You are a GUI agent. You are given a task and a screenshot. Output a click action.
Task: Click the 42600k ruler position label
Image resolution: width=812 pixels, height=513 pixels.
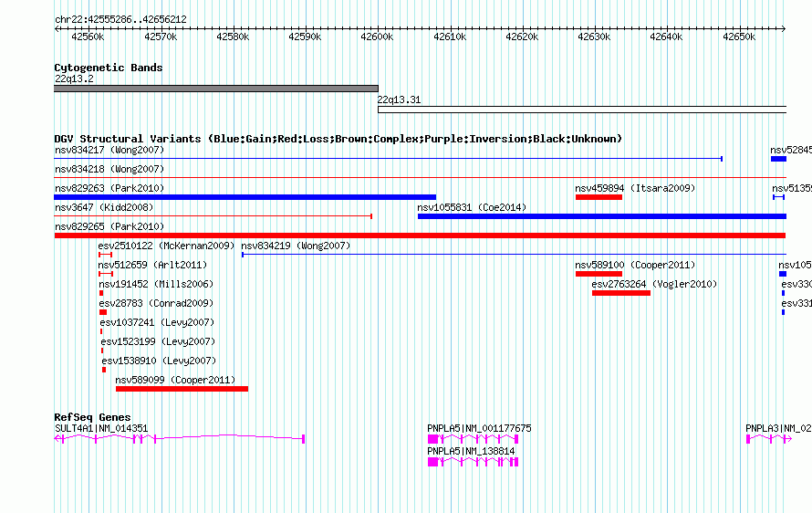[x=377, y=37]
